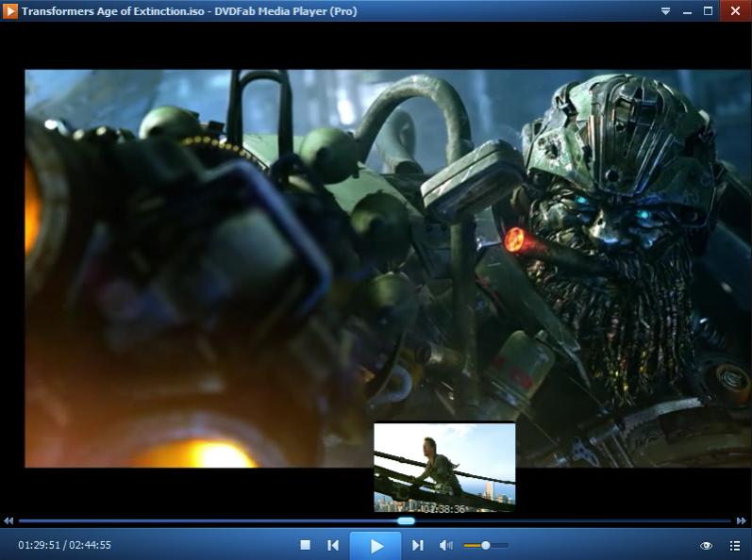Skip to the previous chapter

[333, 545]
